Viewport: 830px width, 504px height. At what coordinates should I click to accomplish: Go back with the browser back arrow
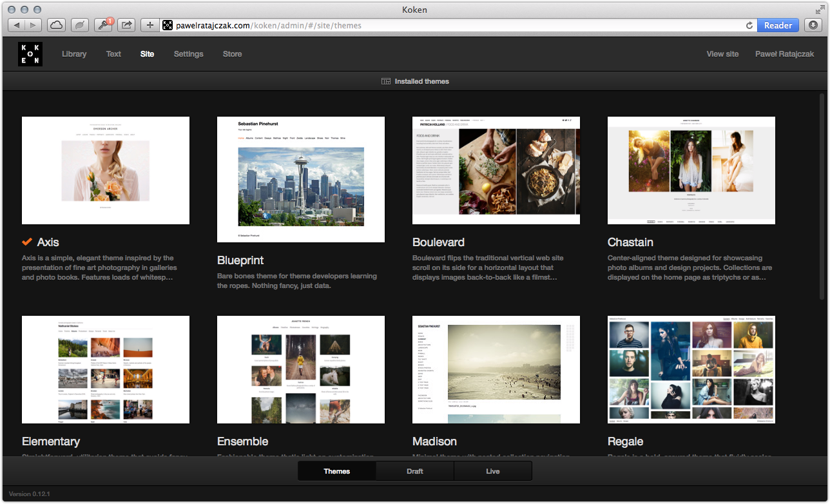pyautogui.click(x=17, y=25)
